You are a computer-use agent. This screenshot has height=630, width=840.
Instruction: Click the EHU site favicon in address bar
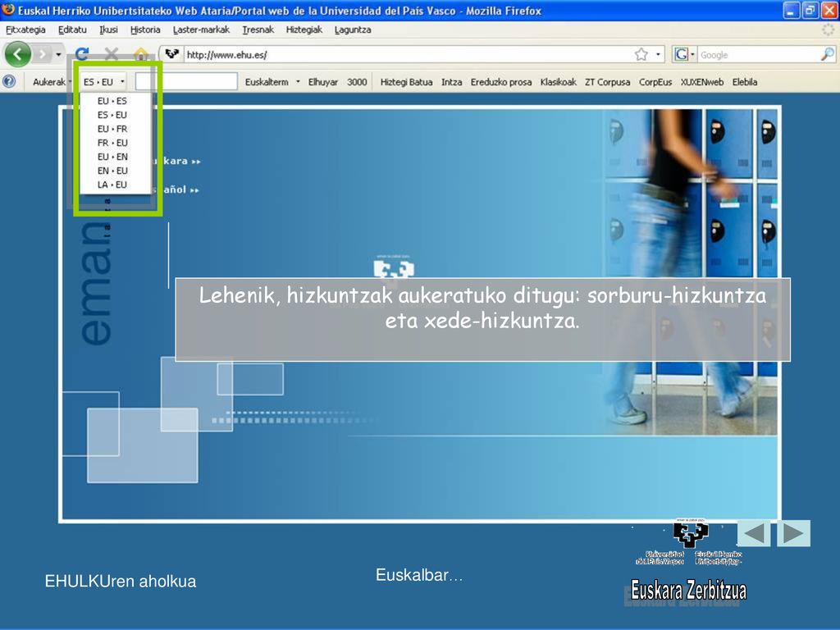pos(171,54)
